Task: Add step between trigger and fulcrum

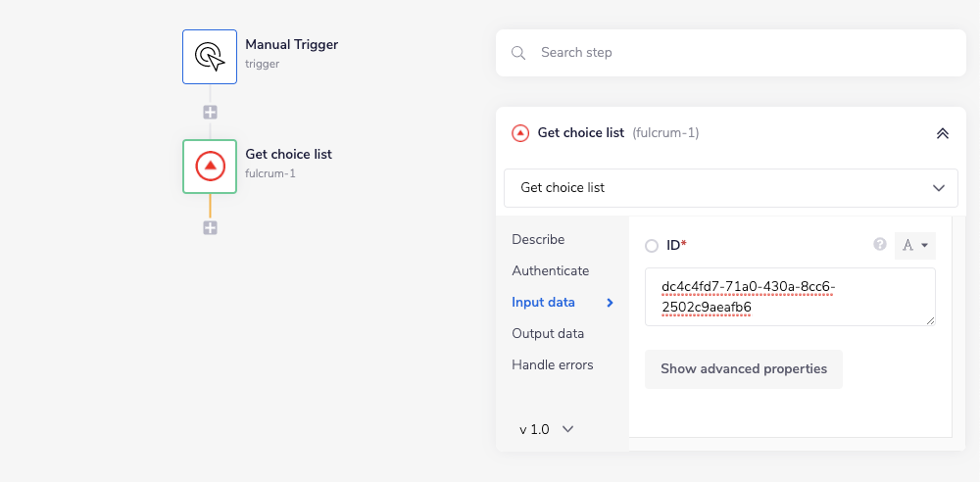Action: (210, 112)
